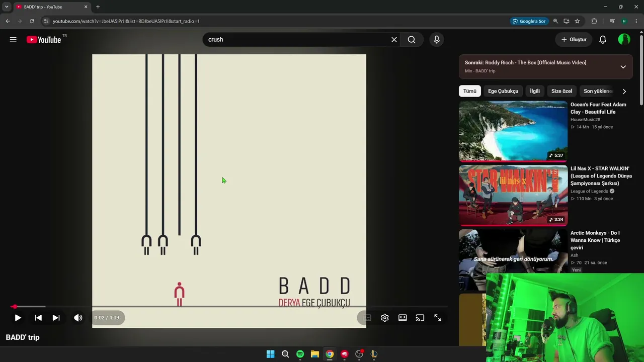644x362 pixels.
Task: Open the Chrome profile H avatar
Action: (x=624, y=21)
